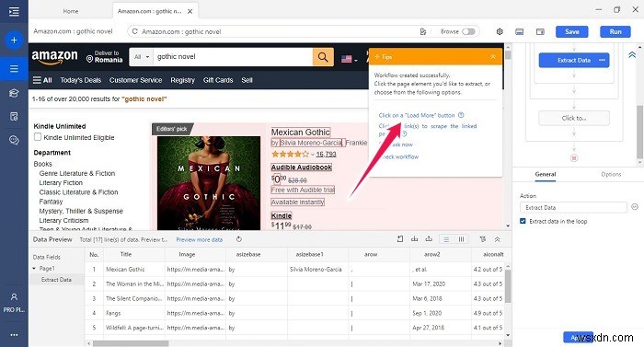Viewport: 644px width, 347px height.
Task: Click the workflow end stop node
Action: click(x=574, y=158)
